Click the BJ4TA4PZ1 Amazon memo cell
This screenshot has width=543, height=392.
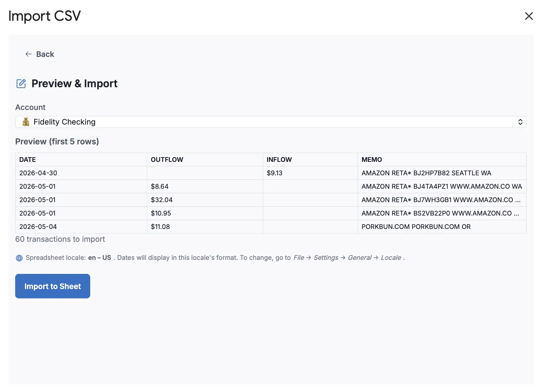coord(442,186)
